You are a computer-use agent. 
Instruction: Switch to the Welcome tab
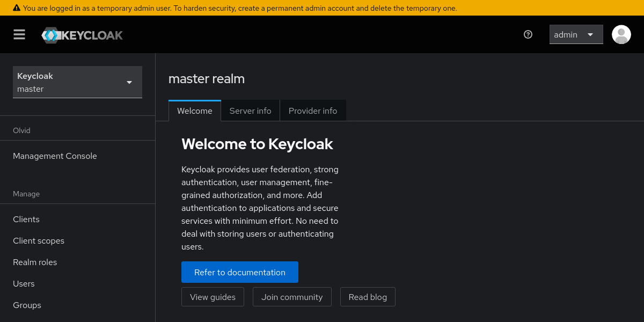click(x=195, y=111)
